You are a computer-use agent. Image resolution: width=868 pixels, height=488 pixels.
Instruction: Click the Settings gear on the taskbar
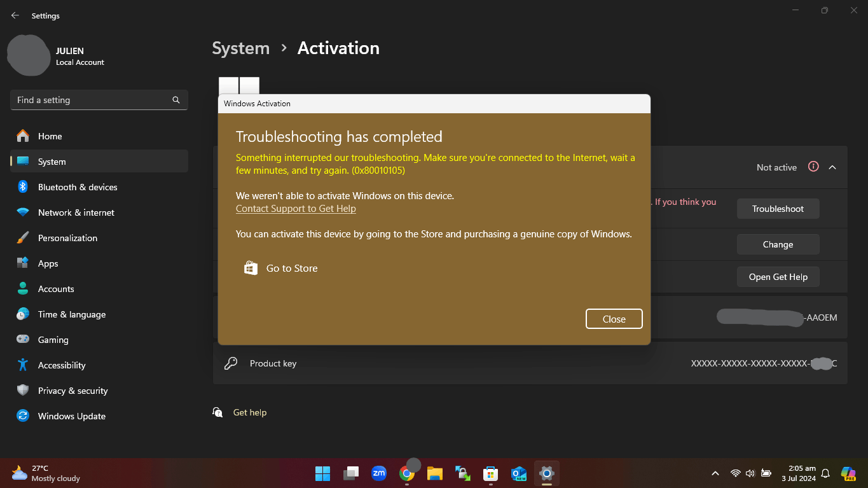point(546,473)
